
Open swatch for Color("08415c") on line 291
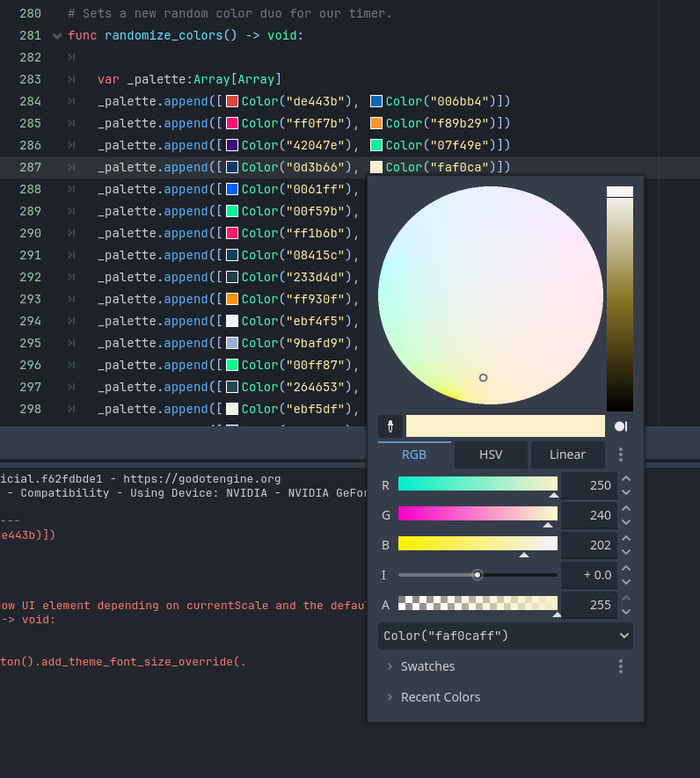(x=232, y=255)
